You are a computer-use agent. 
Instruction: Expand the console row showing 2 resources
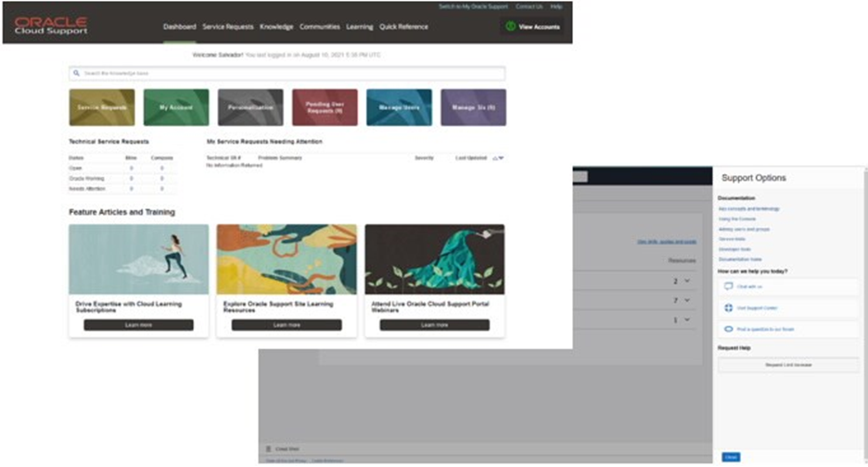[687, 281]
